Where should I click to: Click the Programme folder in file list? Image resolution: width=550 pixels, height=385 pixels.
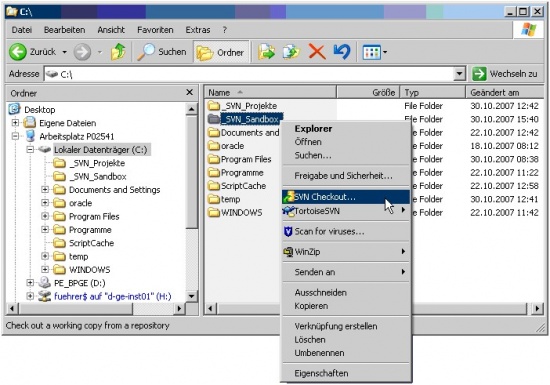[235, 173]
